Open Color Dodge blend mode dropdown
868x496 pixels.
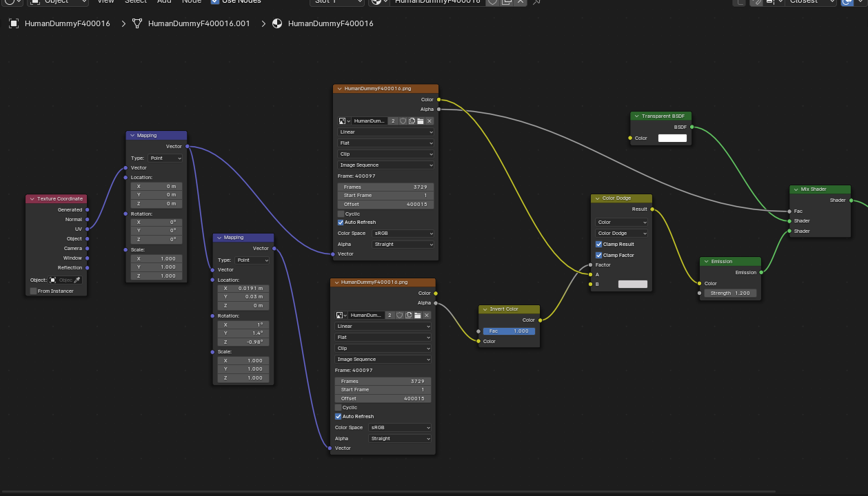click(621, 233)
